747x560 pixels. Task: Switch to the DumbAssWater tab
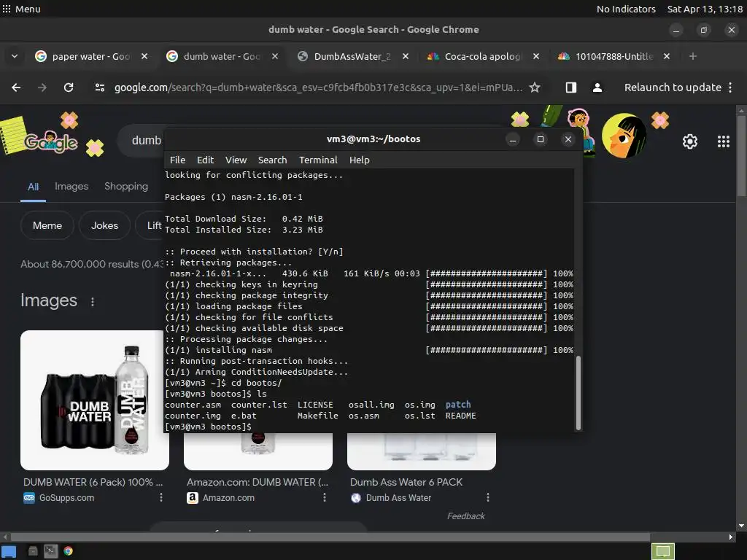point(351,56)
